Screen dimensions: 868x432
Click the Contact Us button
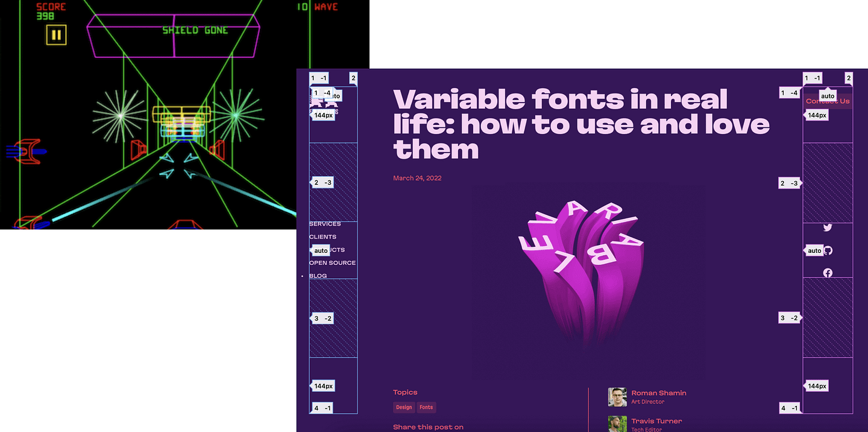pos(828,101)
